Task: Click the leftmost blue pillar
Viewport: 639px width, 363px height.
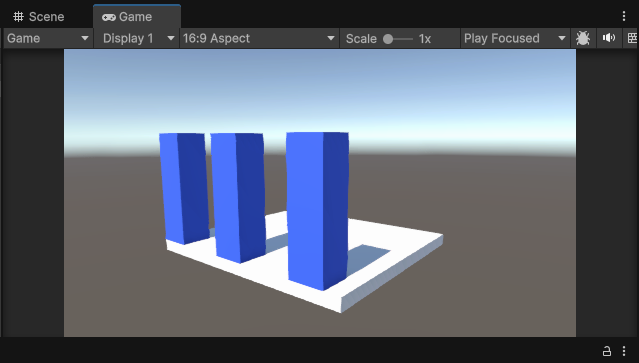Action: pyautogui.click(x=184, y=188)
